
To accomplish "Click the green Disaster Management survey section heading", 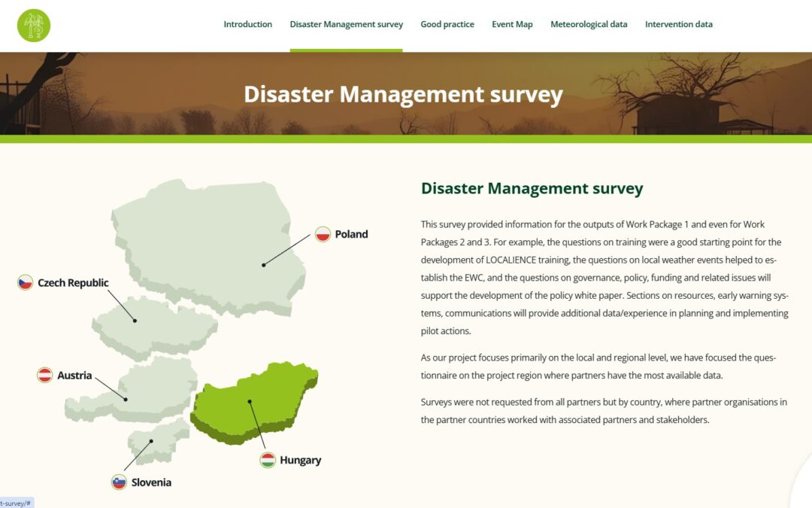I will pyautogui.click(x=532, y=188).
